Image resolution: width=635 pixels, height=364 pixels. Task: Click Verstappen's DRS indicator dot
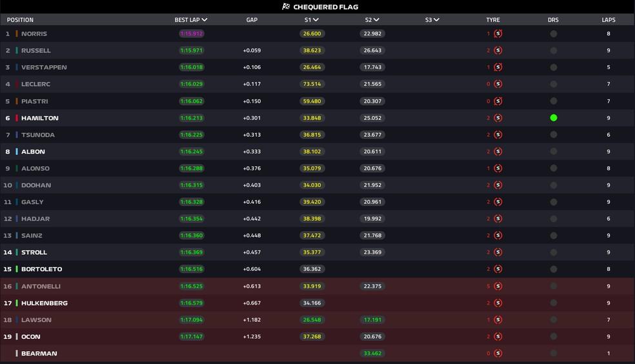554,67
